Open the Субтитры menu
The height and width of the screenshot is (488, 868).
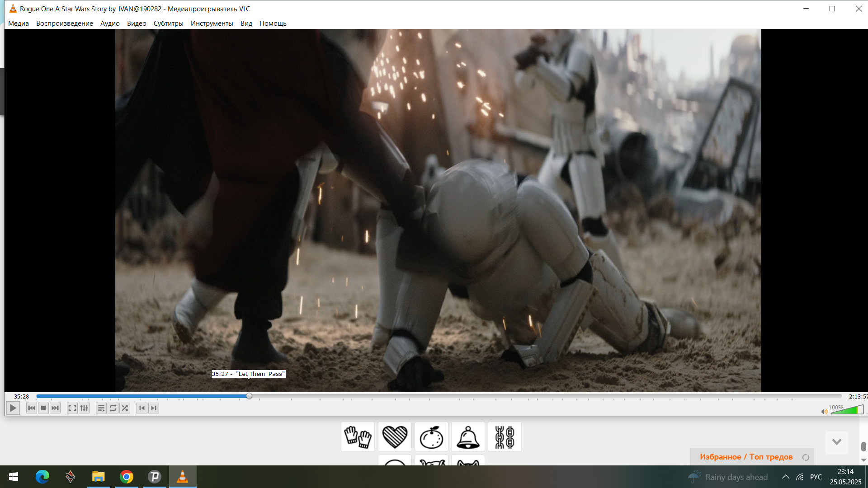168,23
